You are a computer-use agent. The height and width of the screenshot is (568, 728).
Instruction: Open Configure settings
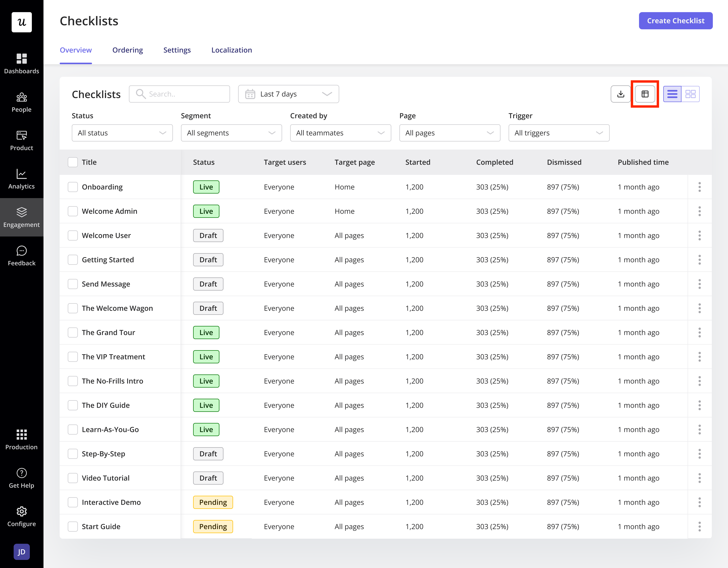[22, 516]
